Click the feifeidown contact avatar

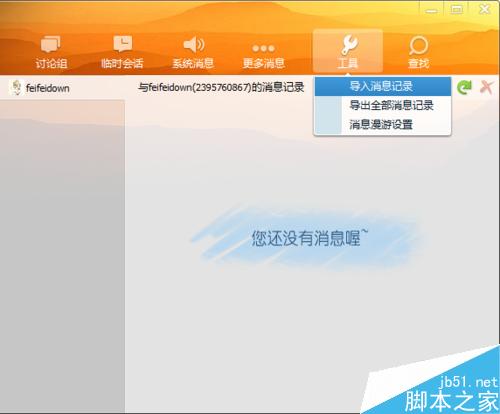[16, 88]
